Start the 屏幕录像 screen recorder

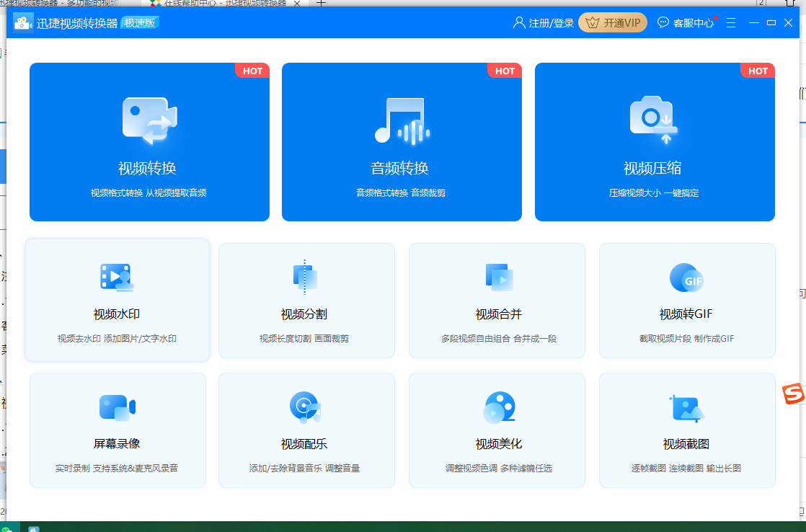117,430
